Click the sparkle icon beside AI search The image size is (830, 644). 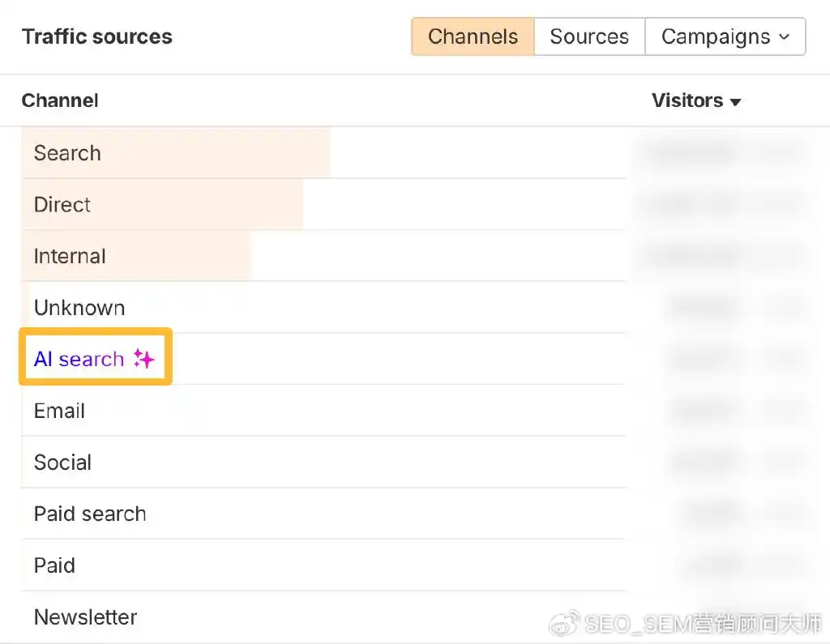point(143,359)
